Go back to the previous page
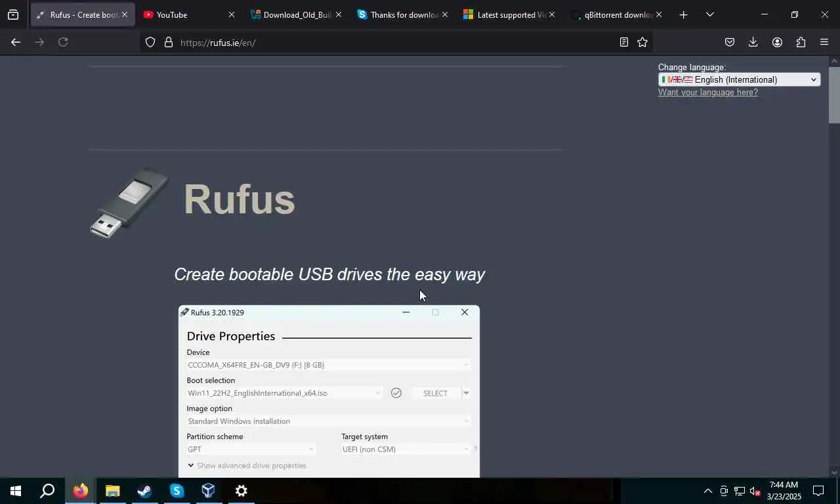This screenshot has height=504, width=840. click(16, 42)
